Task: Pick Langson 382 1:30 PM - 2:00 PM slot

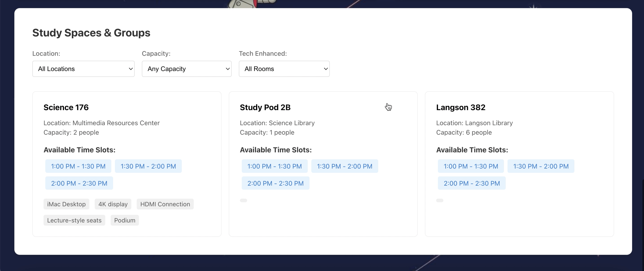Action: 541,166
